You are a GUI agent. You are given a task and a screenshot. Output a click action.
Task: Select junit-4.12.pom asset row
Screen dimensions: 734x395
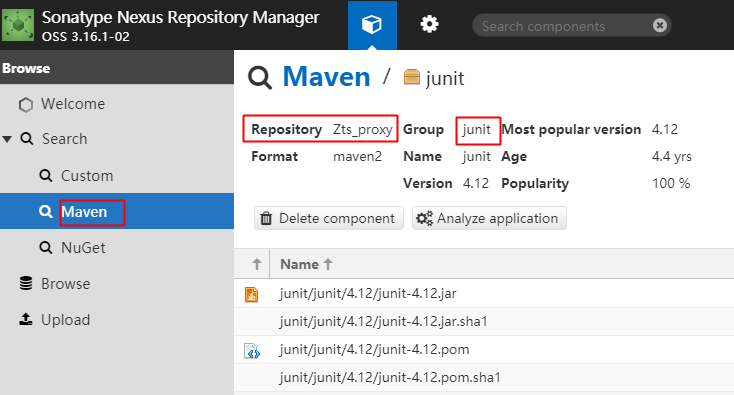484,350
